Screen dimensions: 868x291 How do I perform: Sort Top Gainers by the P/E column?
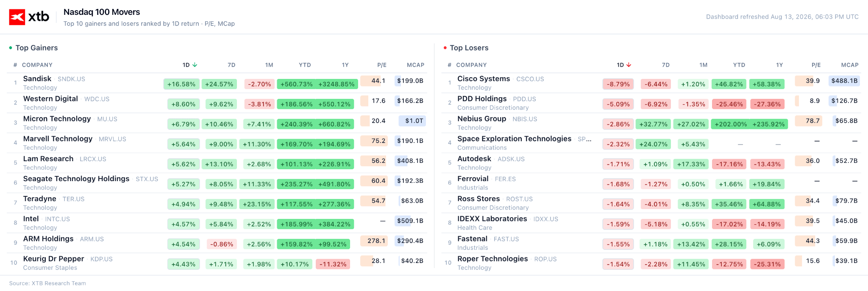click(382, 65)
